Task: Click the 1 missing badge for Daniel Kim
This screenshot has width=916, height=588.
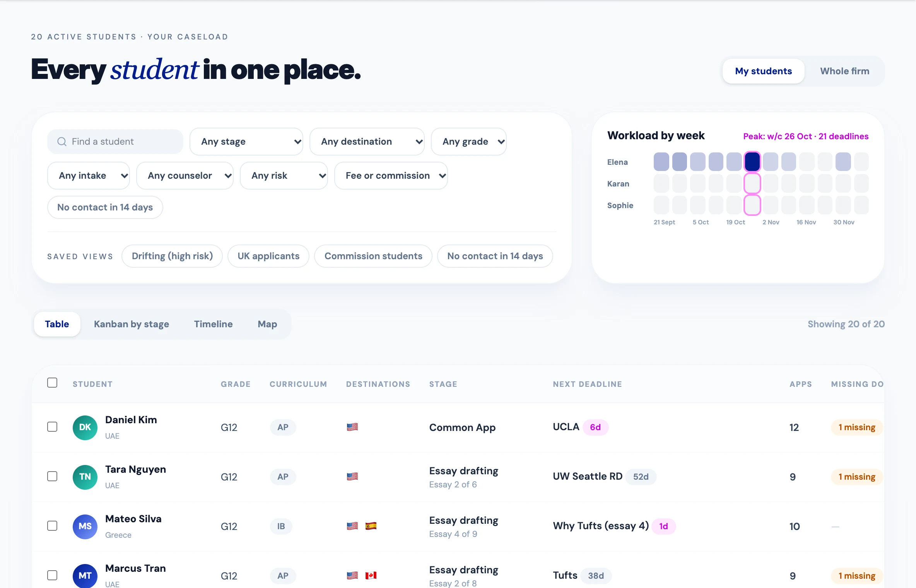Action: coord(857,427)
